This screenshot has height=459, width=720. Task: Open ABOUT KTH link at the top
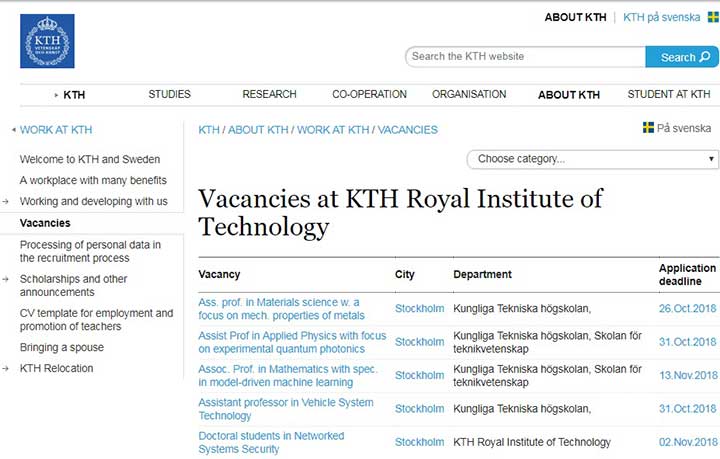click(x=575, y=17)
